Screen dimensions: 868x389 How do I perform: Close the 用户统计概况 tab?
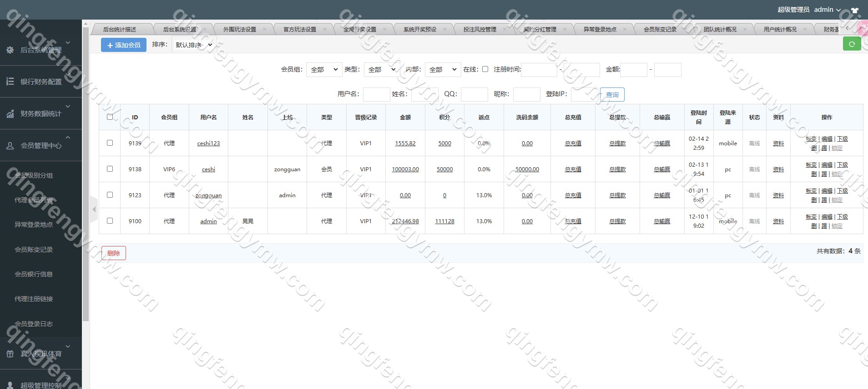(x=805, y=29)
